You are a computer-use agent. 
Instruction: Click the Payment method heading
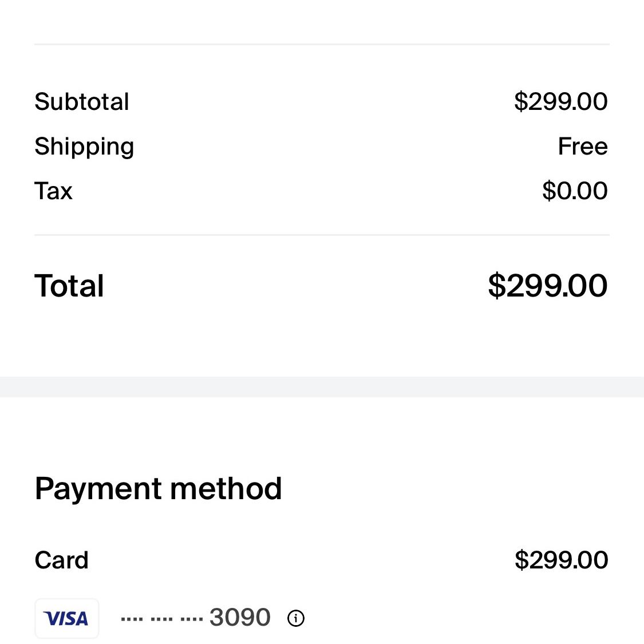[158, 489]
